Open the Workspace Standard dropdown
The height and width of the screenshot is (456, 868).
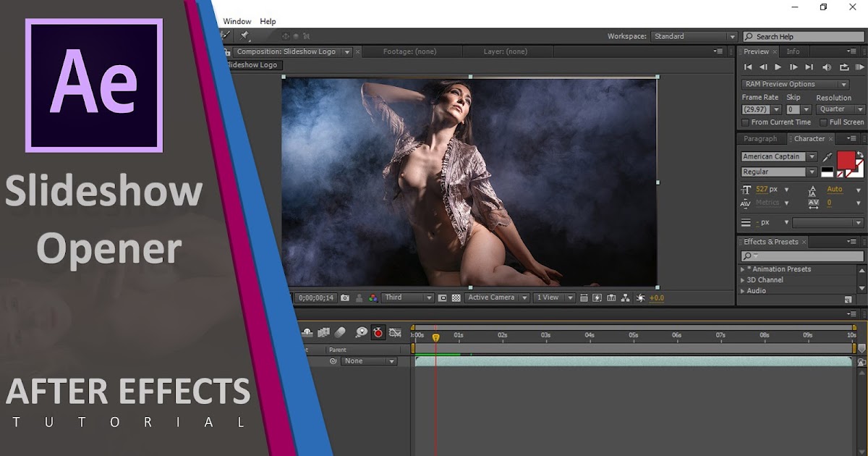pyautogui.click(x=694, y=36)
